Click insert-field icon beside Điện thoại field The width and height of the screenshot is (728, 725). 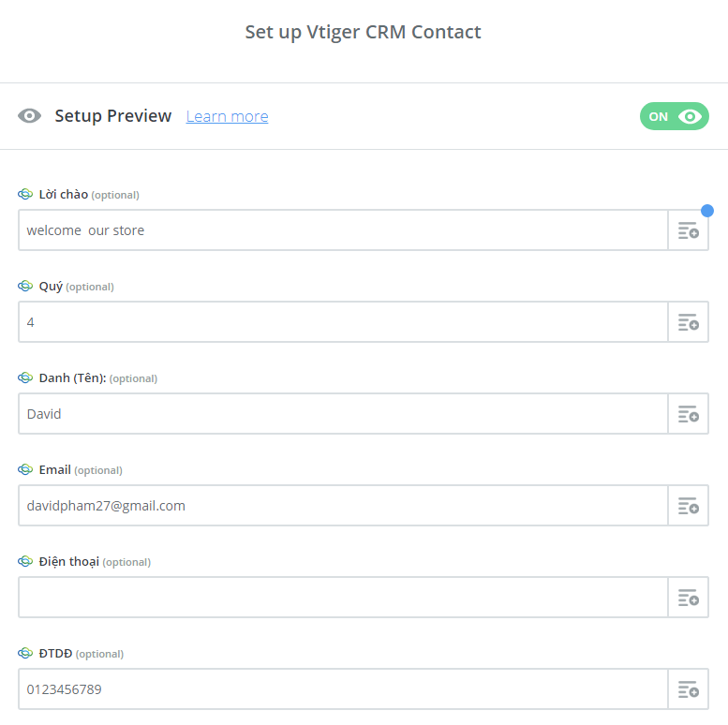[689, 598]
